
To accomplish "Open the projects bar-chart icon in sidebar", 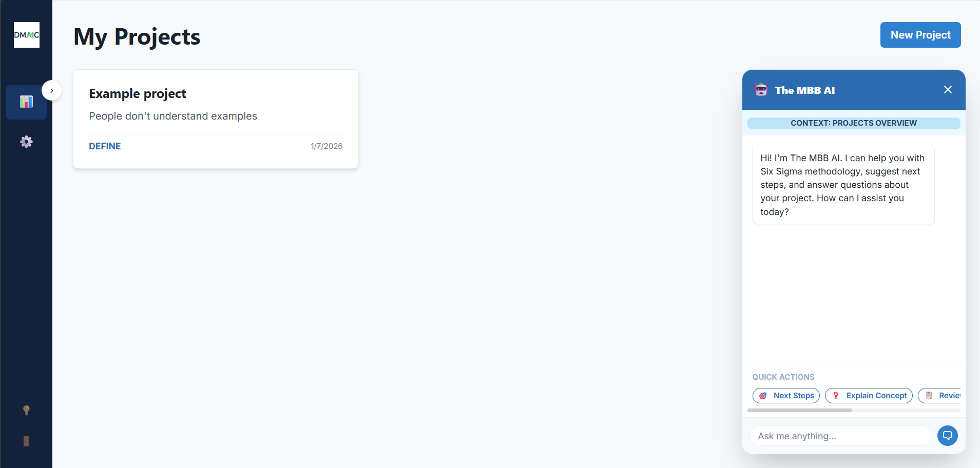I will click(26, 102).
